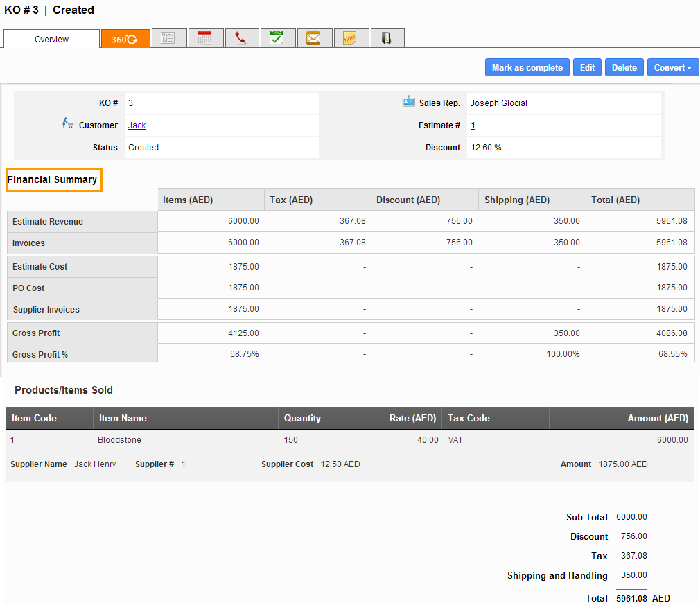Open the sticky Note icon

click(x=351, y=38)
